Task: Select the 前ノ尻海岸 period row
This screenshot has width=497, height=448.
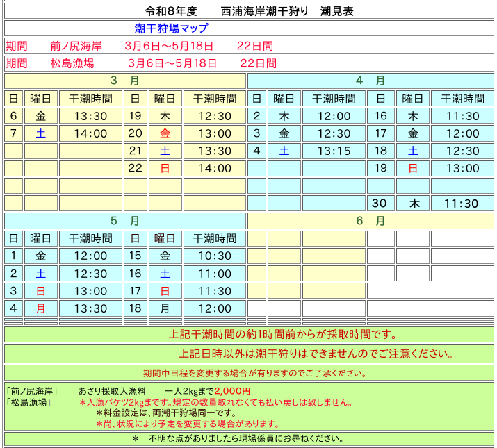Action: (139, 46)
